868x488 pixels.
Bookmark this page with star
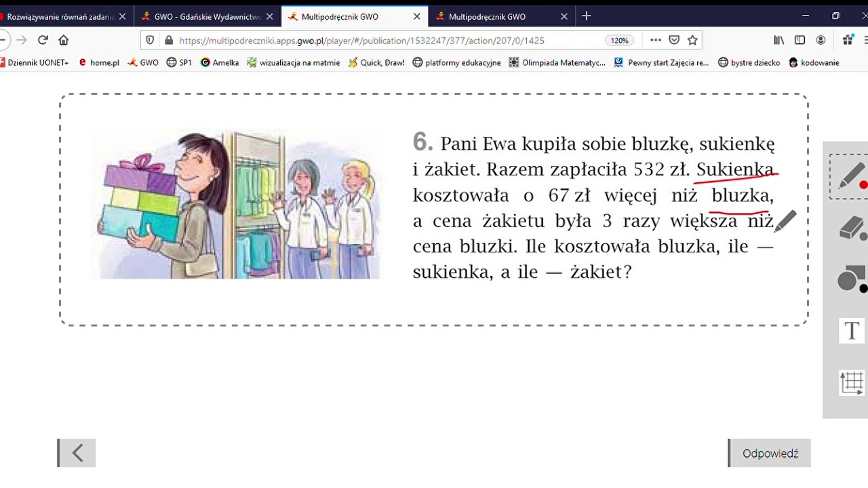pos(692,40)
